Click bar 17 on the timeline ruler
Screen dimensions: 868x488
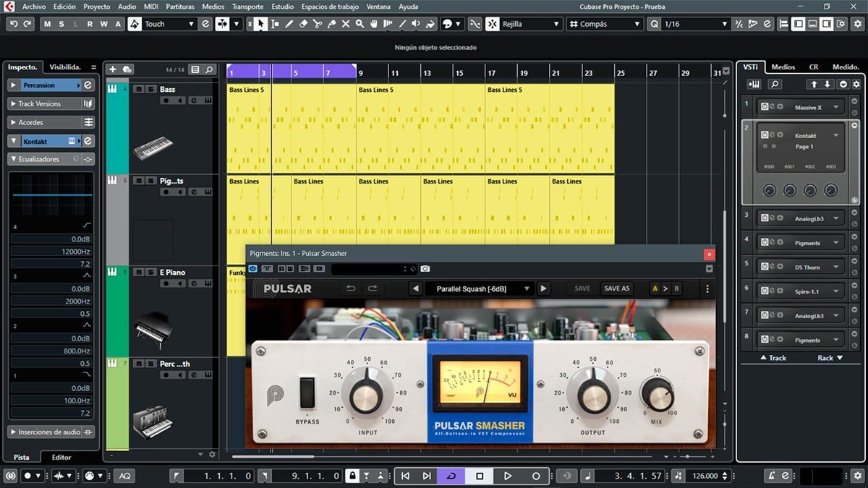[x=492, y=73]
